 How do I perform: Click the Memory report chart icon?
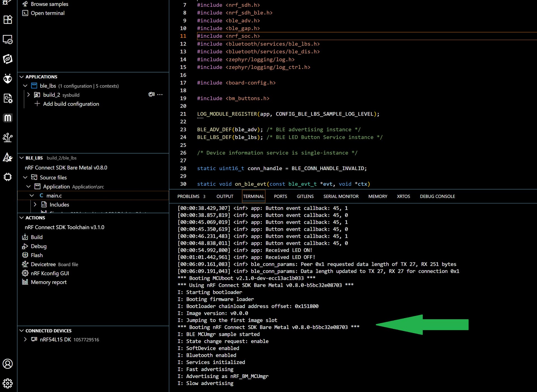(x=25, y=282)
